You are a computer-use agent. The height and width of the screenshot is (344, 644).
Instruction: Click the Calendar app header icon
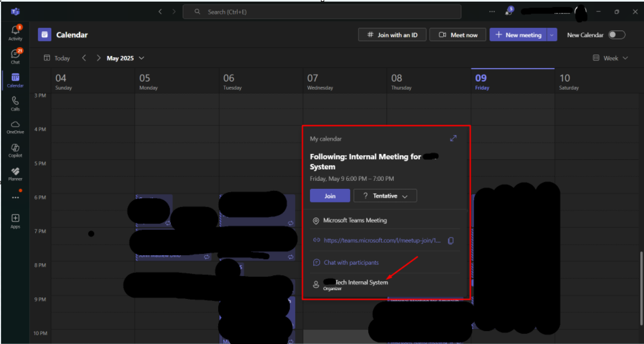pos(45,35)
